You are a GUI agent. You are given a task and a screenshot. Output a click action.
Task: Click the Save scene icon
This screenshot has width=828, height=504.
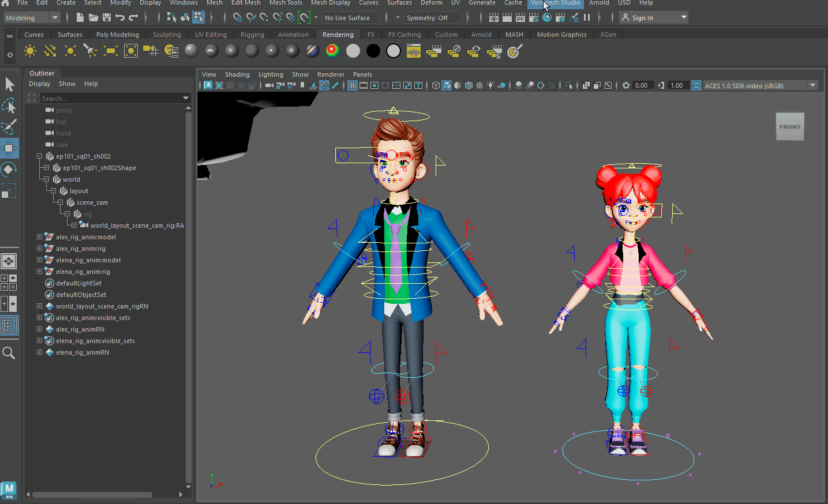click(x=107, y=18)
